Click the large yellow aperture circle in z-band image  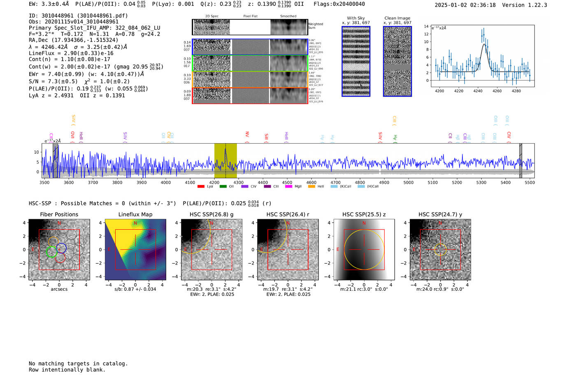point(364,250)
